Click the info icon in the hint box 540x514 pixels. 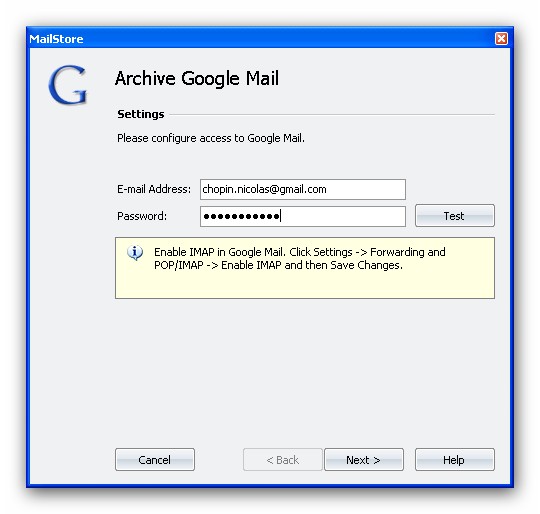pyautogui.click(x=135, y=253)
